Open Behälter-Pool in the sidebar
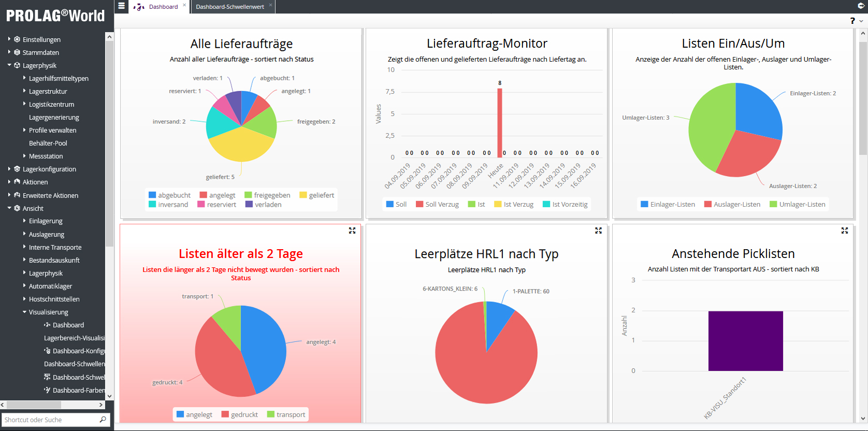The width and height of the screenshot is (868, 431). coord(48,143)
